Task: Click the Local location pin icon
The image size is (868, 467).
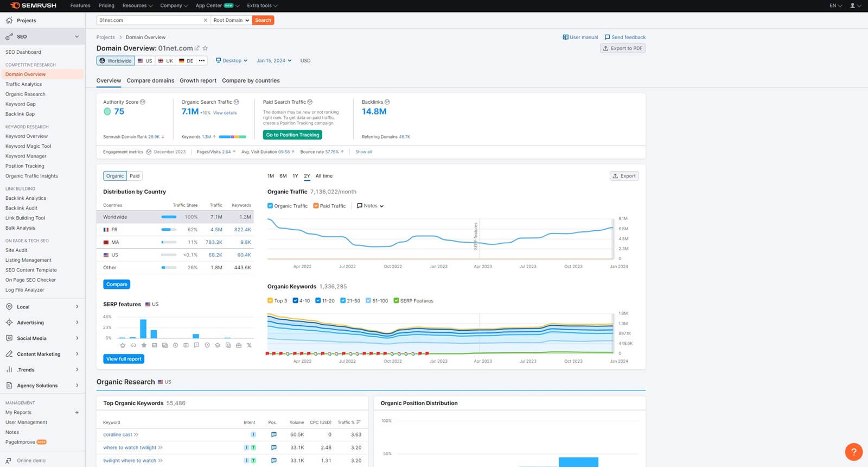Action: (x=9, y=307)
